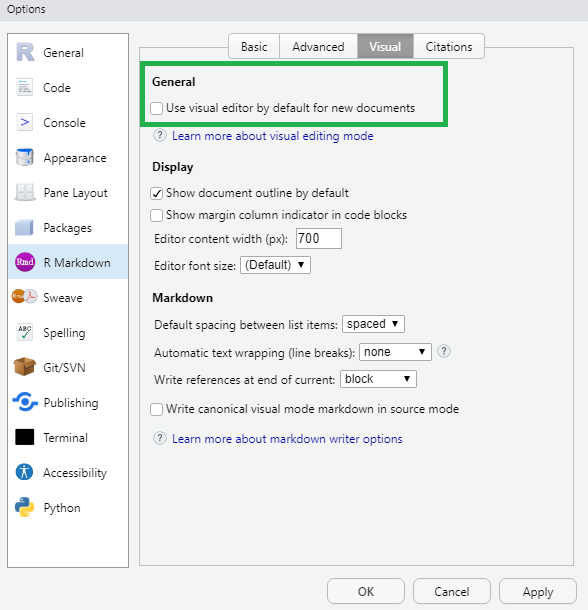Select Python label in the sidebar
This screenshot has width=588, height=610.
pos(62,508)
